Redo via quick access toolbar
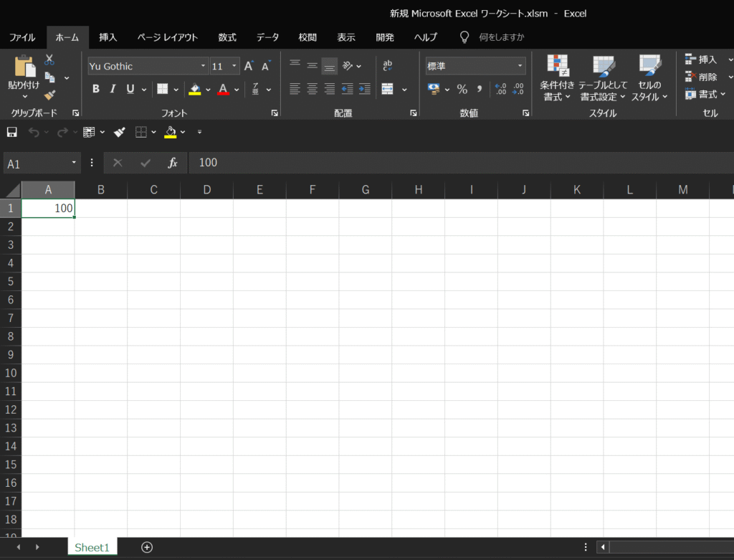Image resolution: width=734 pixels, height=560 pixels. tap(62, 132)
